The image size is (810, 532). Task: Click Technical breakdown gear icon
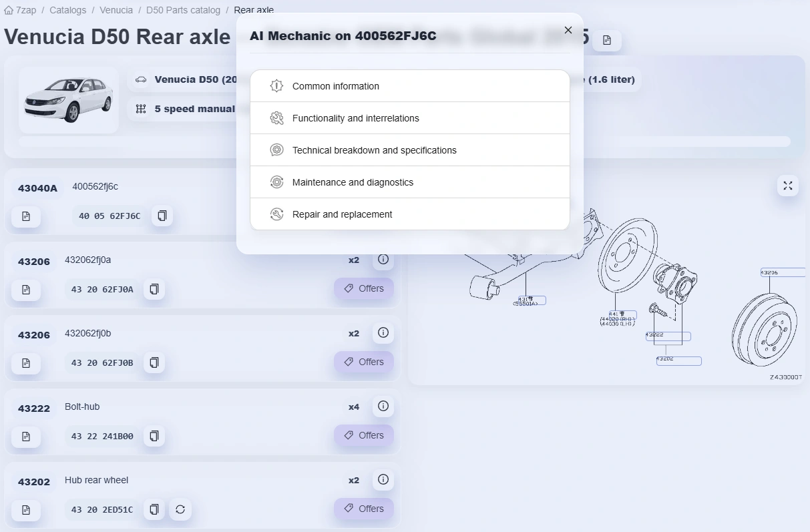[276, 150]
